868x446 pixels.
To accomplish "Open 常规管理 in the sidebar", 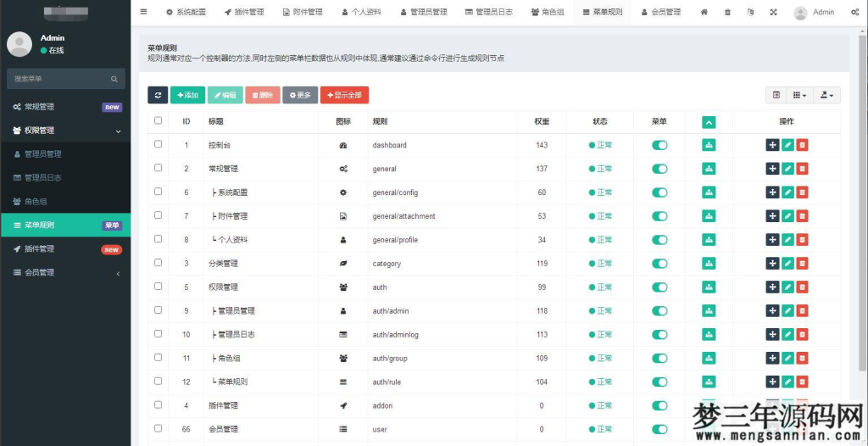I will click(65, 107).
